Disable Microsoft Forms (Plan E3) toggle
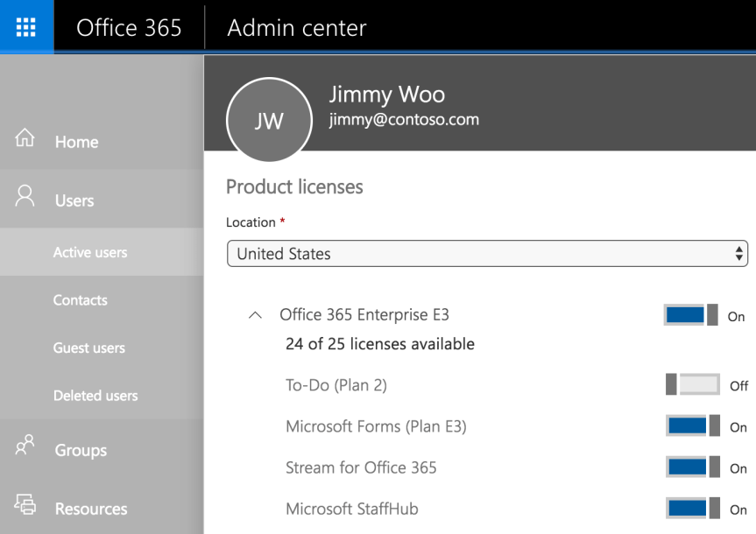756x534 pixels. pyautogui.click(x=691, y=426)
